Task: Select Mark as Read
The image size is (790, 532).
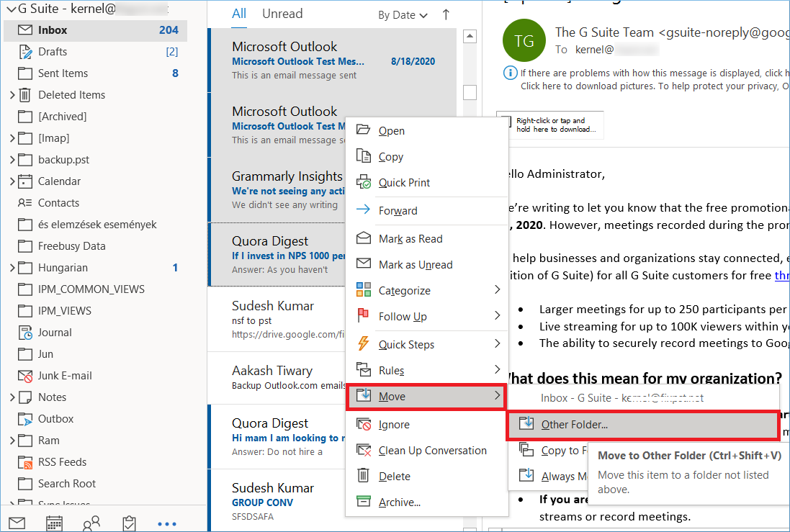Action: 427,239
